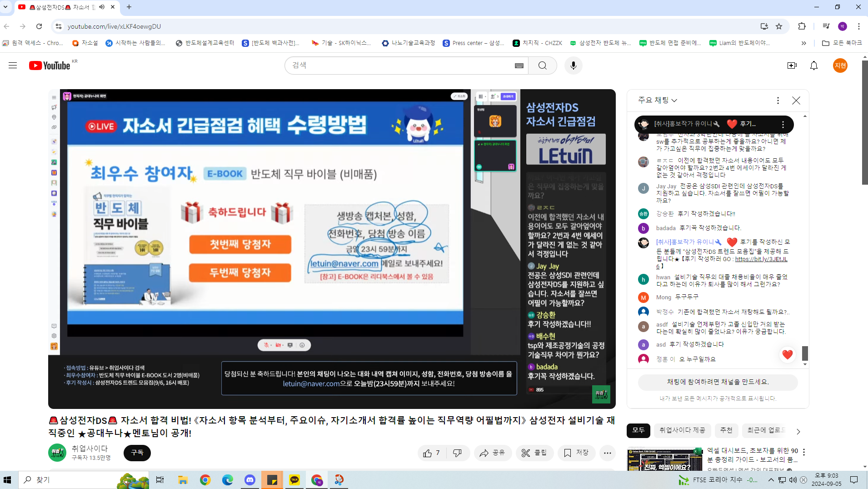The image size is (868, 489).
Task: Click the create video camera icon
Action: coord(792,66)
